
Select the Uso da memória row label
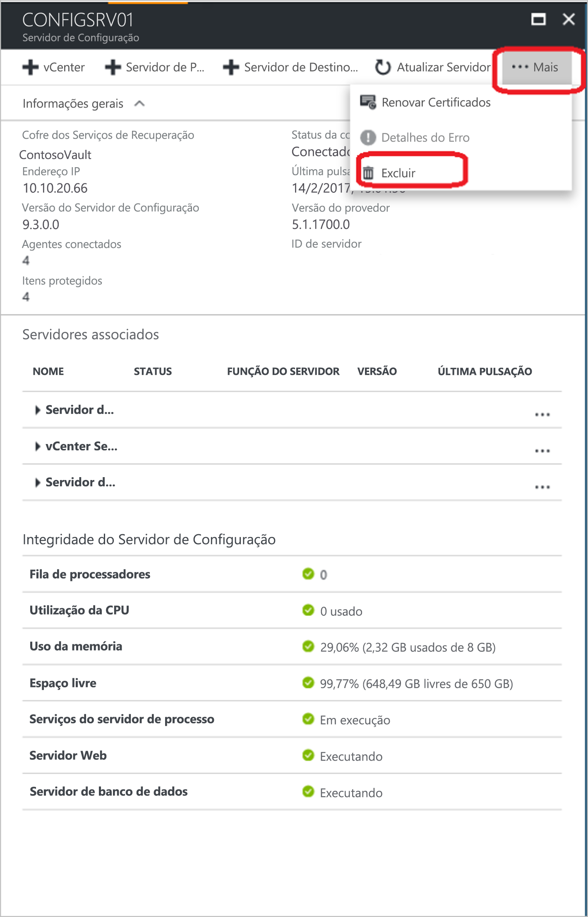pos(76,646)
